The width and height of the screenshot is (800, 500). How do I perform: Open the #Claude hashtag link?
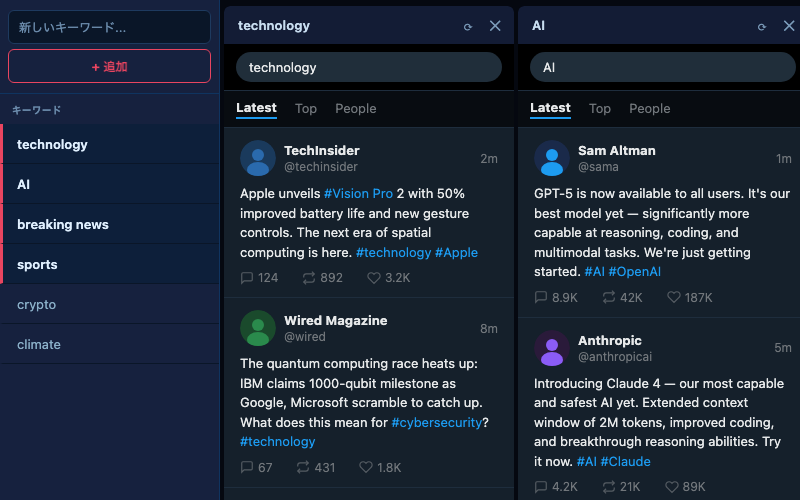(x=625, y=462)
